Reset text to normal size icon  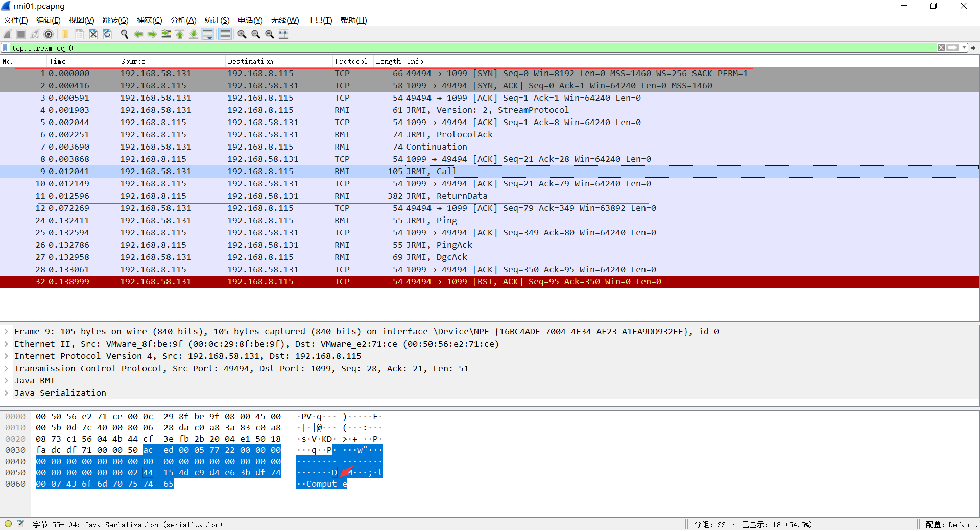(x=270, y=34)
